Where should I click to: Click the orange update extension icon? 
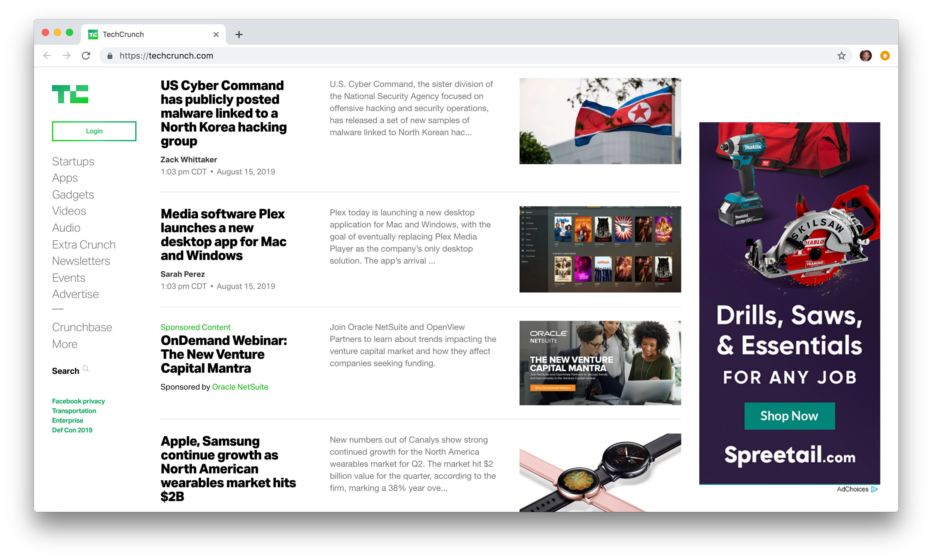click(884, 56)
